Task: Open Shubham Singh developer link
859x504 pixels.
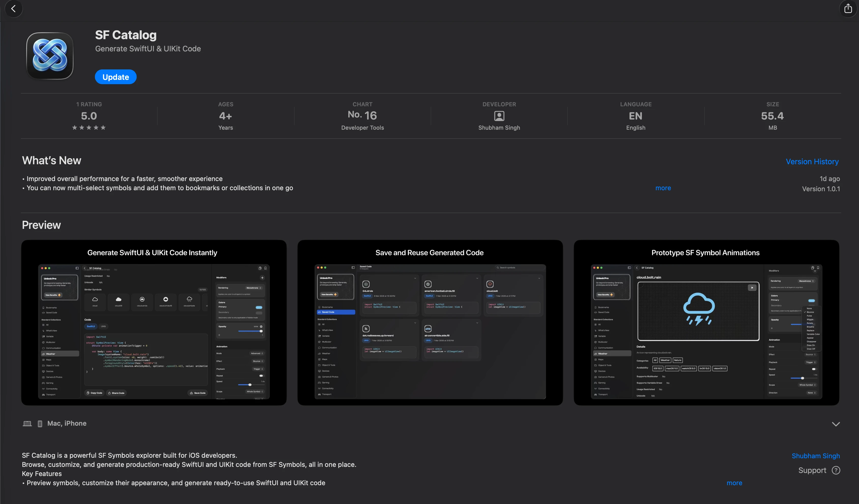Action: point(815,456)
